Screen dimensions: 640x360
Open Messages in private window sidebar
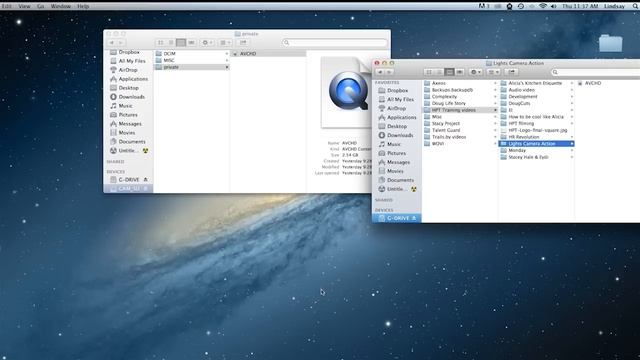[129, 124]
